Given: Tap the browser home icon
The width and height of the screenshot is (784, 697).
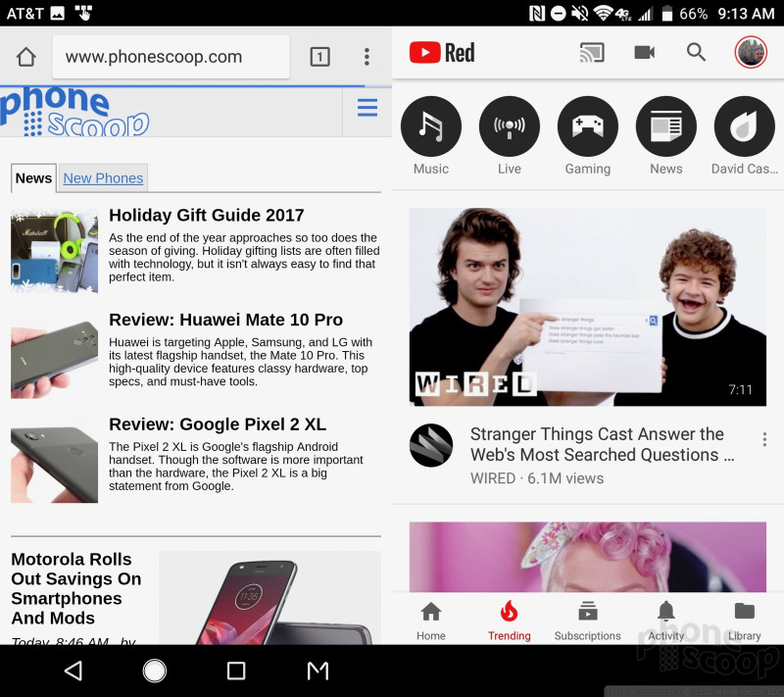Looking at the screenshot, I should point(26,57).
